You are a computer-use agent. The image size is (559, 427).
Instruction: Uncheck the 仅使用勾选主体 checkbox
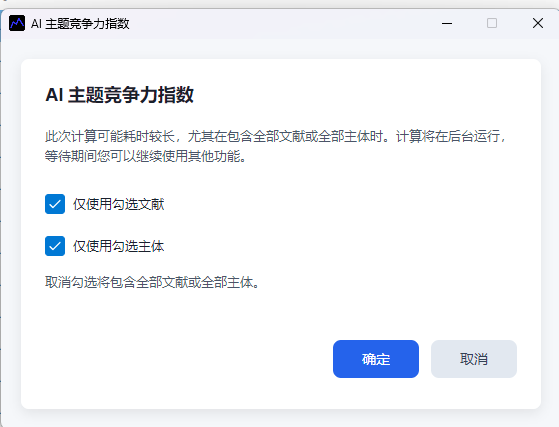point(55,246)
